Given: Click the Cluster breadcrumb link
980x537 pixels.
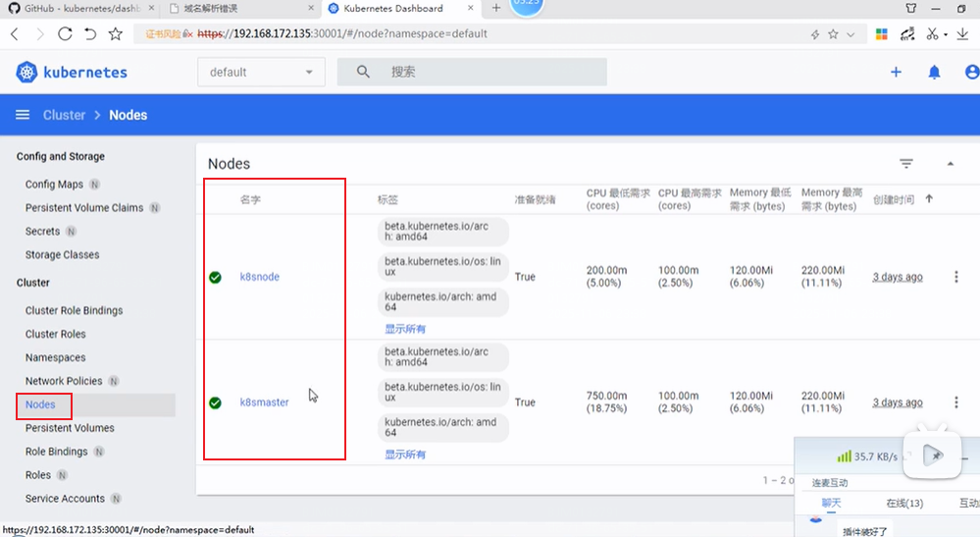Looking at the screenshot, I should [x=64, y=115].
